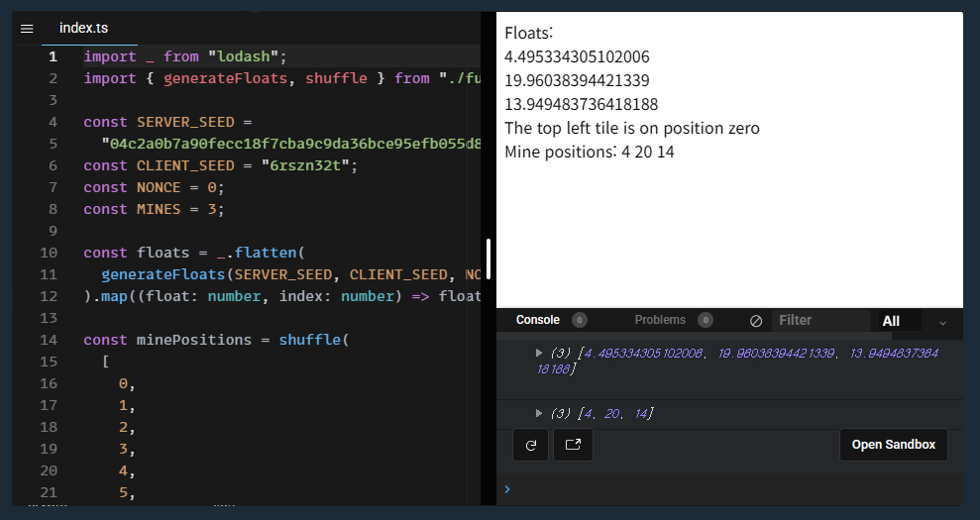Click line number 14 in the gutter
The image size is (980, 520).
(x=49, y=340)
